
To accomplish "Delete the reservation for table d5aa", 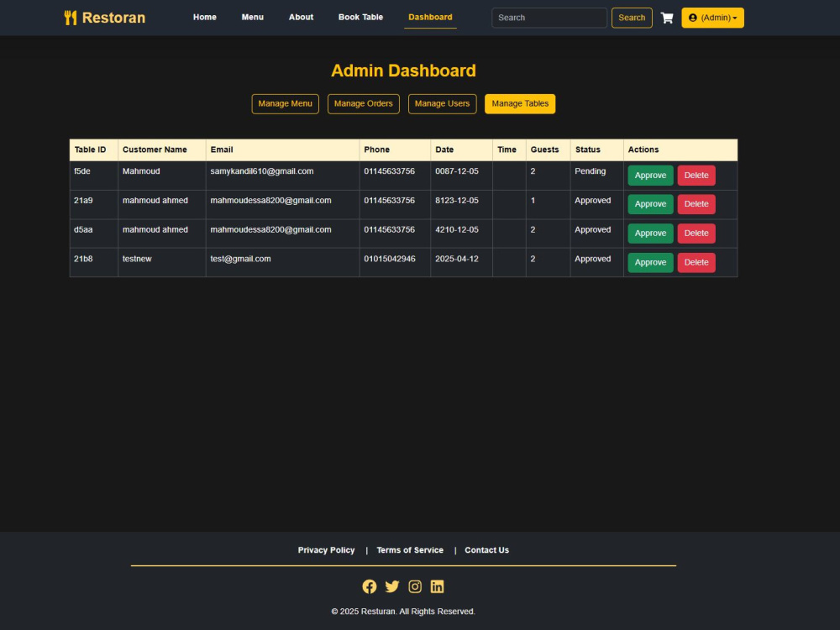I will coord(696,234).
